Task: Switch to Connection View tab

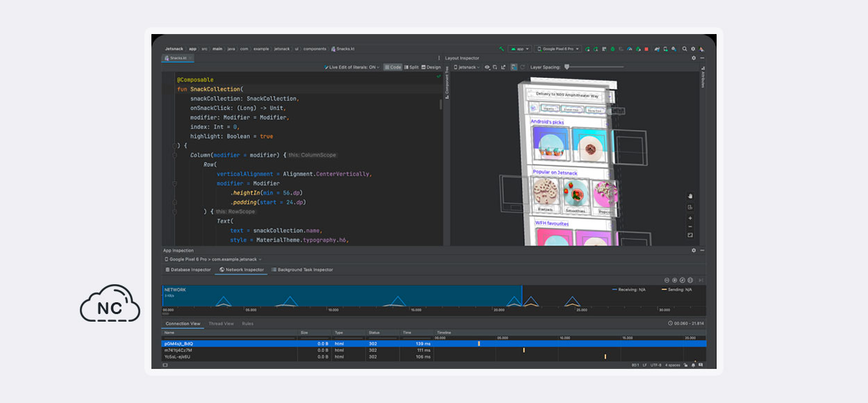Action: tap(183, 324)
